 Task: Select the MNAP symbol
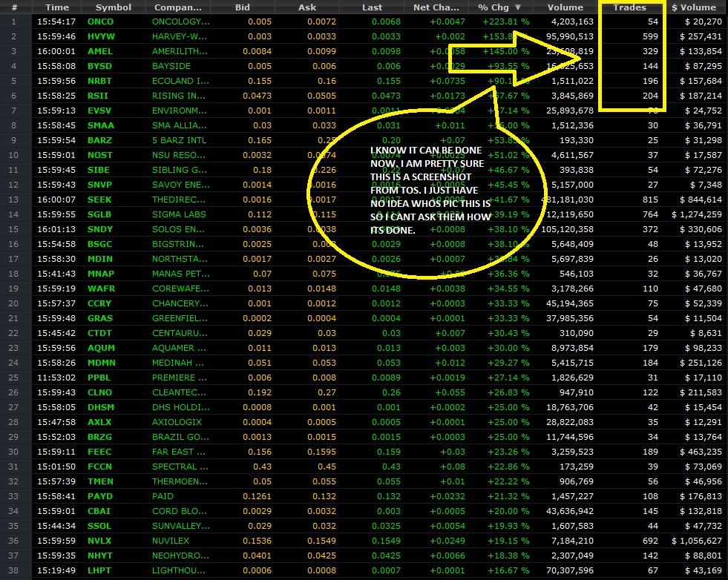[x=101, y=274]
